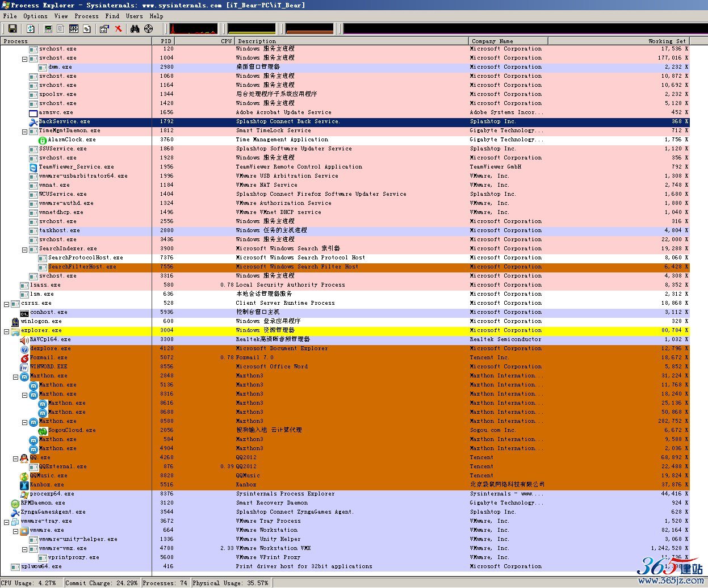Collapse the SearchIndexer.exe tree node
The width and height of the screenshot is (708, 588).
(24, 249)
